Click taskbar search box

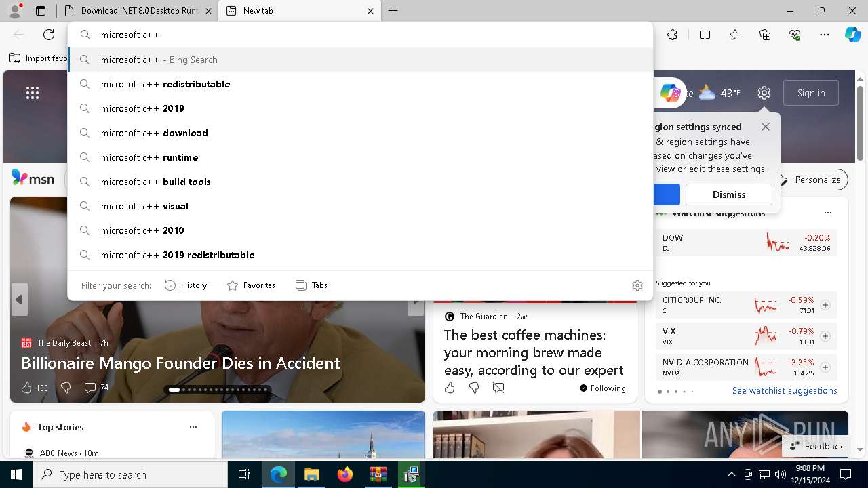point(130,474)
